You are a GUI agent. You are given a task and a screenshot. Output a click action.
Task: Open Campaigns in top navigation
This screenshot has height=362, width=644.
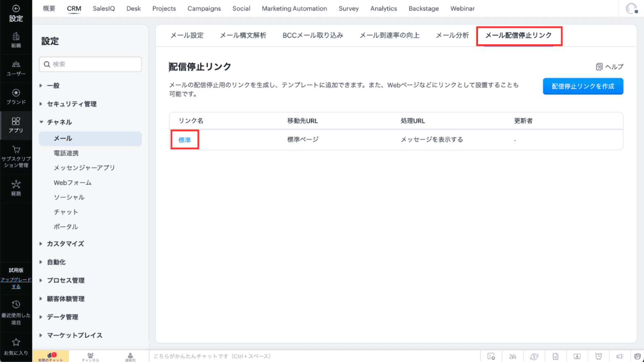204,9
